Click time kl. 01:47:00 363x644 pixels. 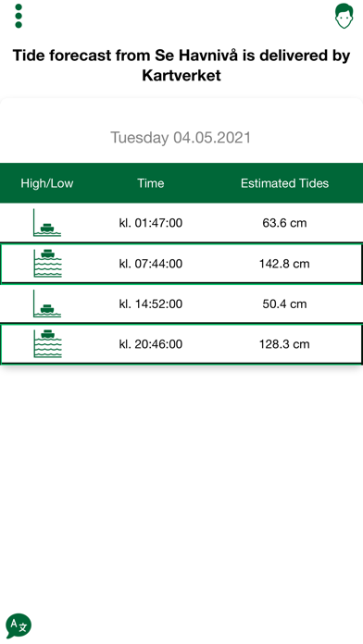tap(150, 223)
